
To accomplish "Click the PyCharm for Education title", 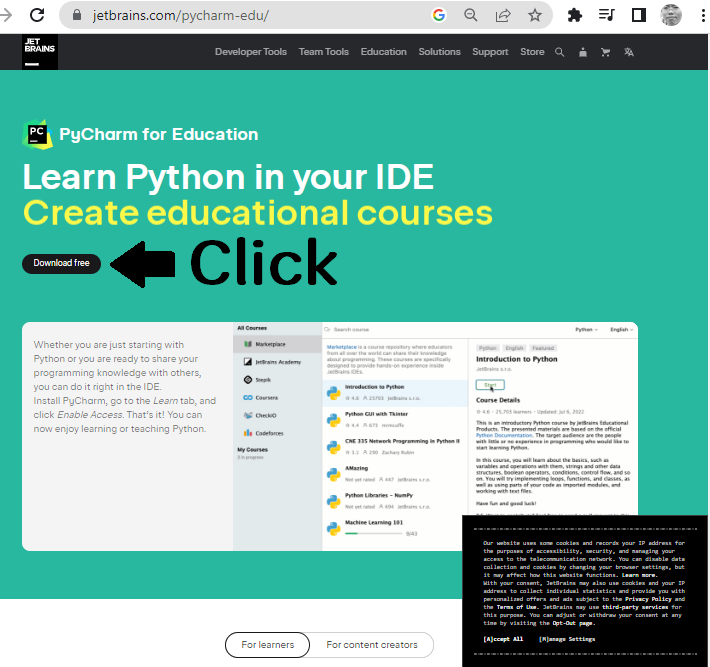I will pos(158,134).
